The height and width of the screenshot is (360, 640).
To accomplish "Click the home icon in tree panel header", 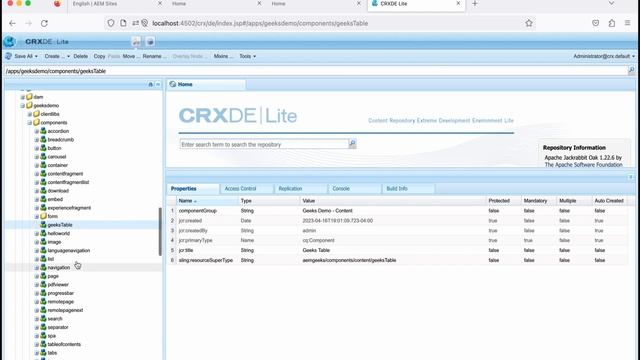I will 151,84.
